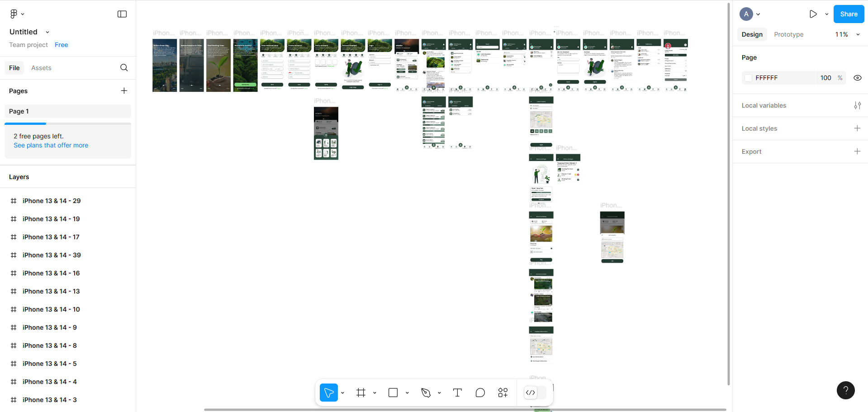Image resolution: width=868 pixels, height=412 pixels.
Task: Select the Rectangle shape tool
Action: 393,393
